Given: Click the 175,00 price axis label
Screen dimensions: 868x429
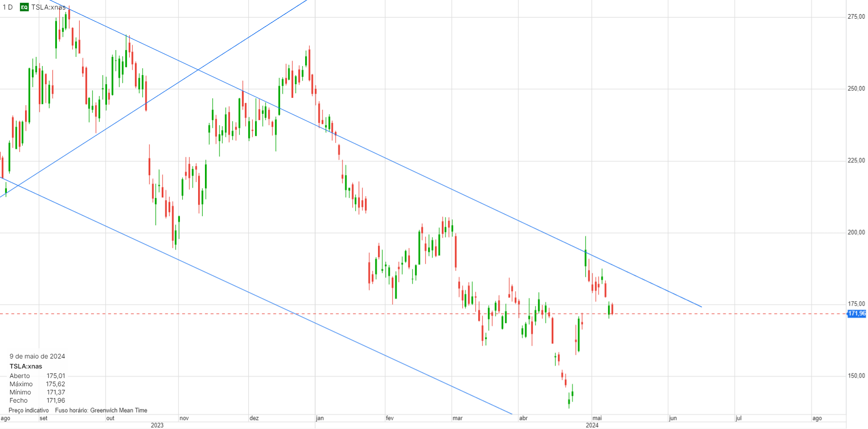Looking at the screenshot, I should click(x=856, y=304).
